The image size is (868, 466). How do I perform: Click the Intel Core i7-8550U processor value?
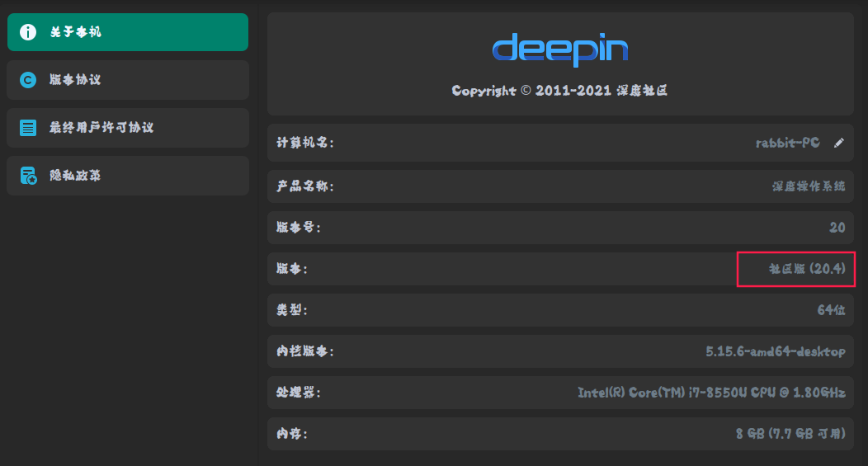[x=712, y=393]
